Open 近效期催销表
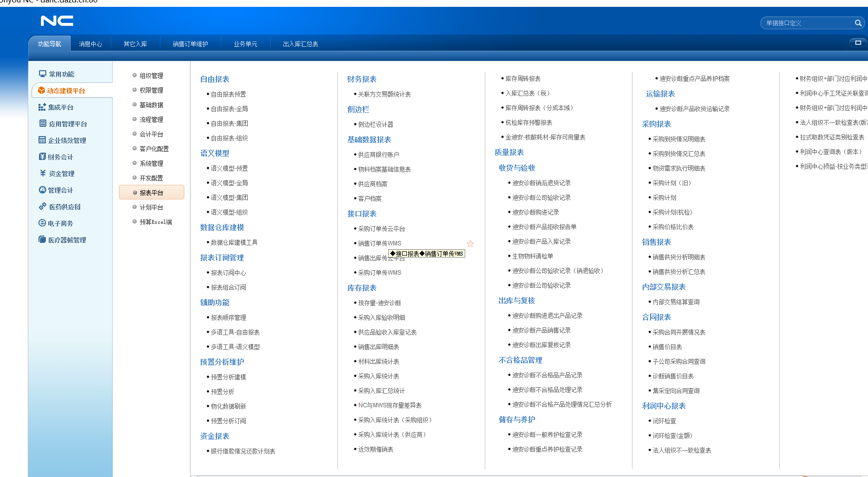The height and width of the screenshot is (477, 868). [375, 449]
